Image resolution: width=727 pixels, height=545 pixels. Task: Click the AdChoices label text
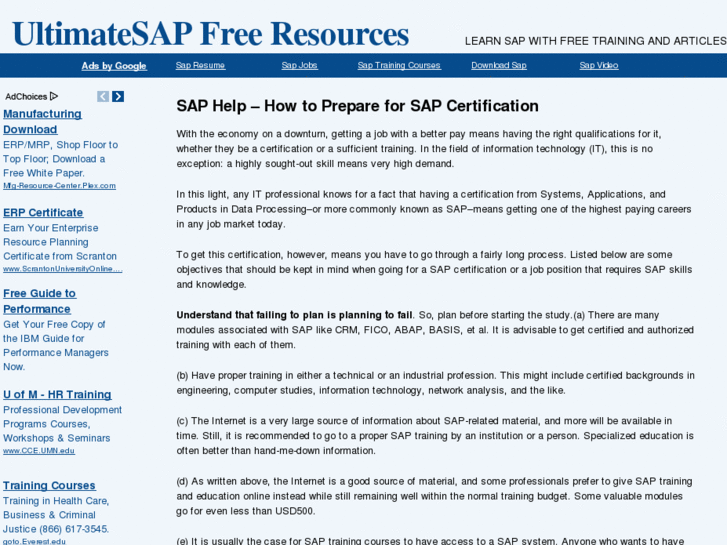pos(26,96)
